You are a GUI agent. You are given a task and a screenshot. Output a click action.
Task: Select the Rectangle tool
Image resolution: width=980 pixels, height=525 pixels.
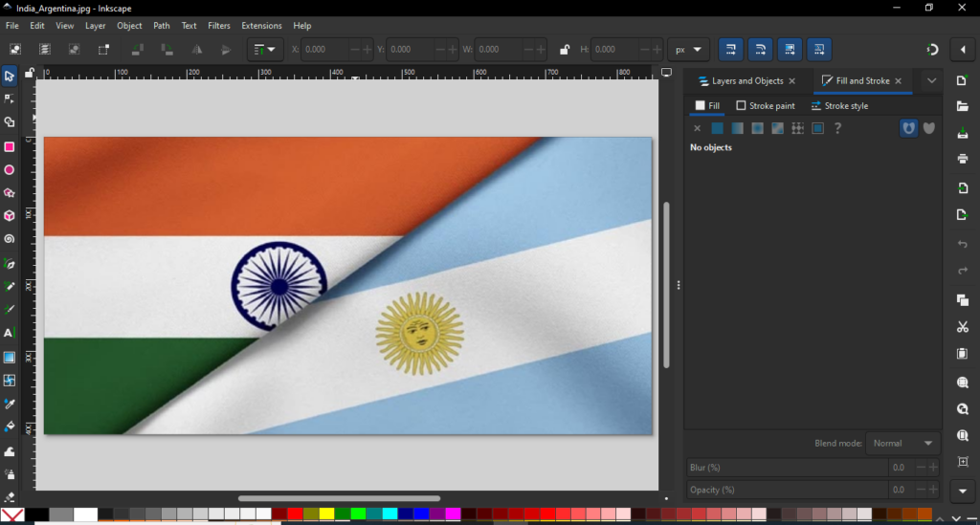pyautogui.click(x=10, y=147)
